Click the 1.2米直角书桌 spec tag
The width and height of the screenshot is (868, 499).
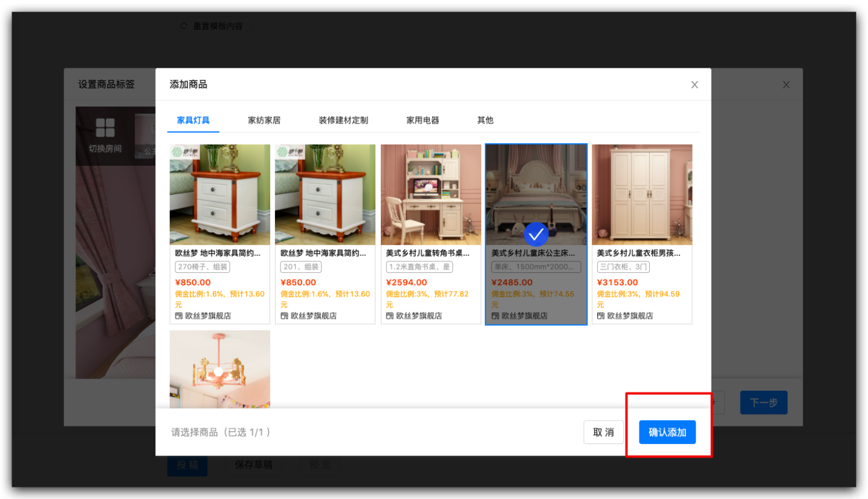coord(419,267)
